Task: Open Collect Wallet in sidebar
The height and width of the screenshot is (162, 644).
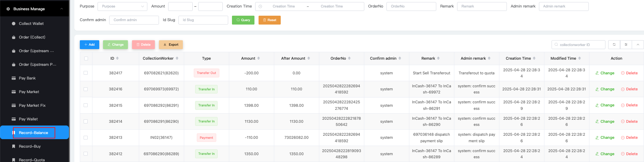Action: 31,24
